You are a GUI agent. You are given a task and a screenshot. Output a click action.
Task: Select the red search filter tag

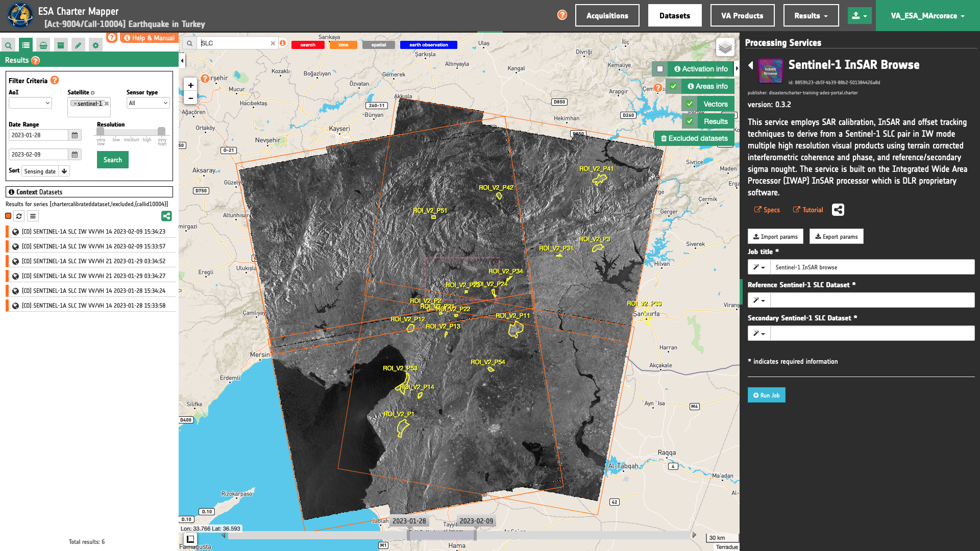(x=308, y=45)
